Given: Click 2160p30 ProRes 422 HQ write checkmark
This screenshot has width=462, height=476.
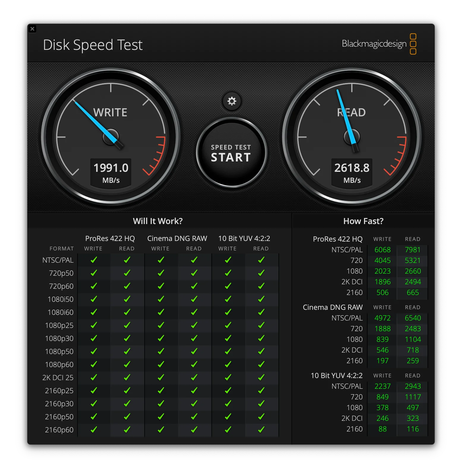Looking at the screenshot, I should coord(94,404).
